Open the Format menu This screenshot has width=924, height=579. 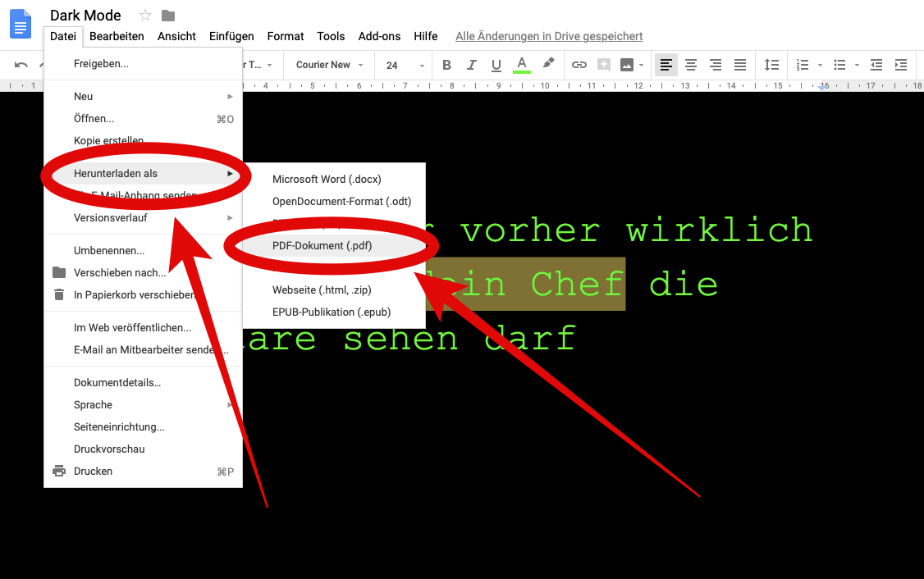point(286,37)
